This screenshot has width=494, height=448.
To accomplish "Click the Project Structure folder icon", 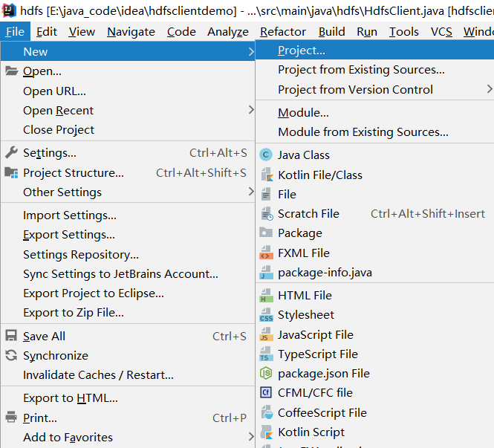I will pyautogui.click(x=12, y=172).
